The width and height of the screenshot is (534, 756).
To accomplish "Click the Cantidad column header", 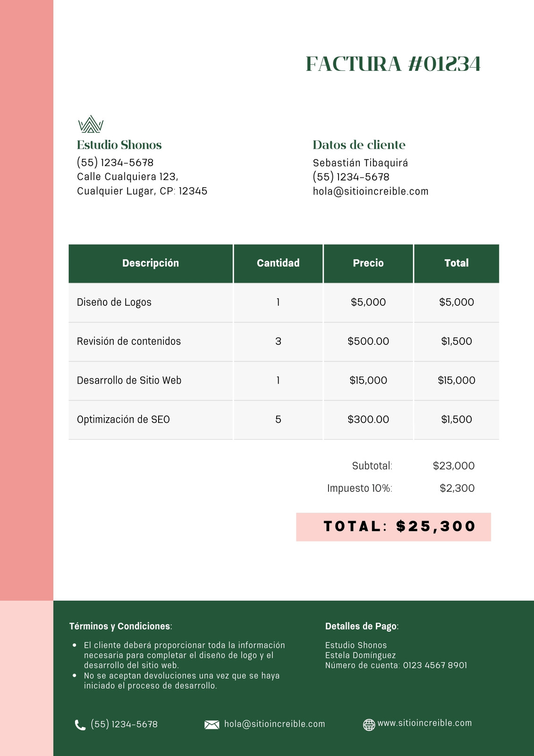I will click(x=278, y=263).
